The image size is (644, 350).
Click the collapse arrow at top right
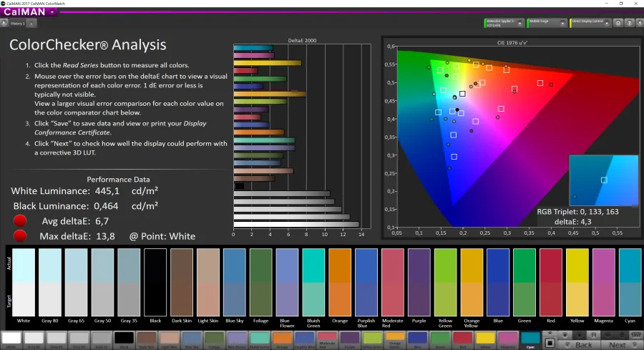[x=640, y=23]
